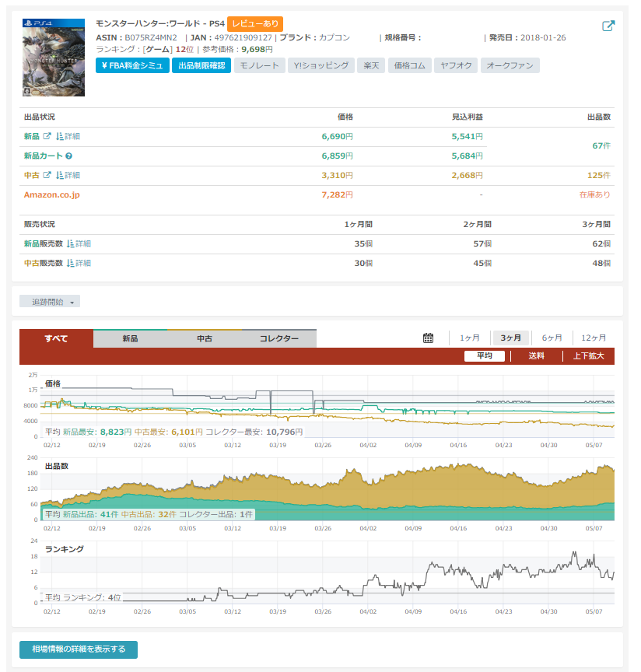Image resolution: width=641 pixels, height=672 pixels.
Task: Click external link icon next to 中古
Action: [x=47, y=175]
